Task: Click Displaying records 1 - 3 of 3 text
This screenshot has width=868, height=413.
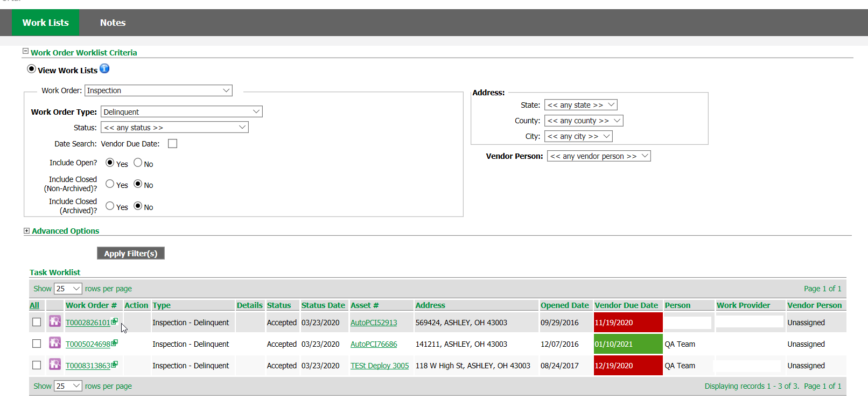Action: (x=752, y=386)
